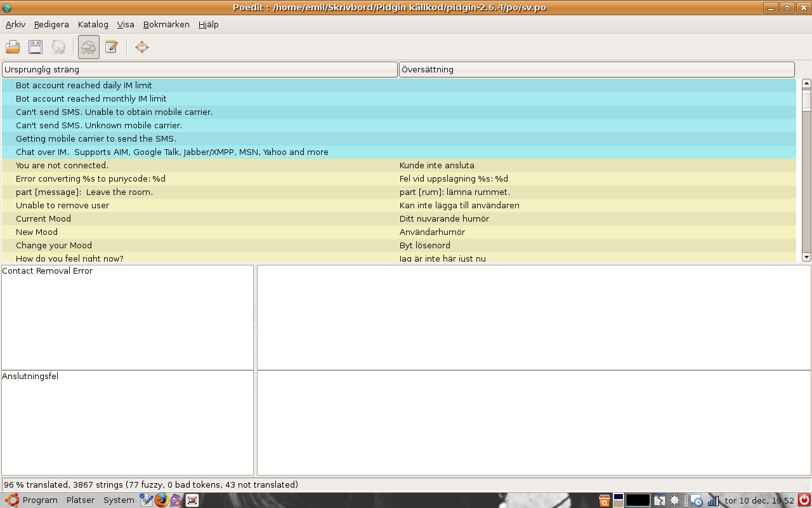Select the 'New Mood' row
The width and height of the screenshot is (812, 508).
tap(399, 232)
